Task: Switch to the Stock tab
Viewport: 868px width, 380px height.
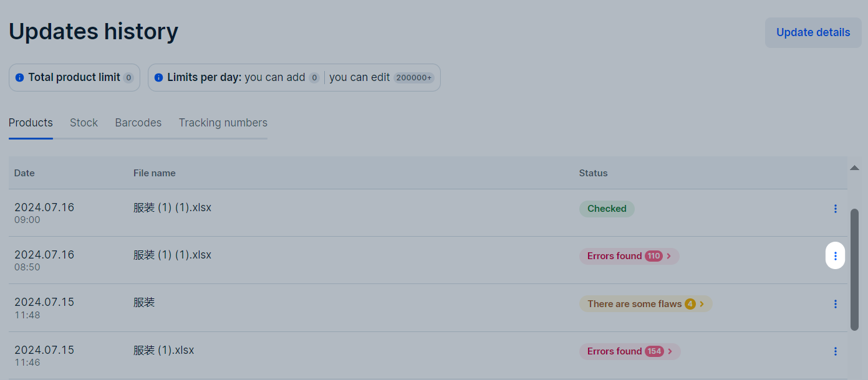Action: pos(84,123)
